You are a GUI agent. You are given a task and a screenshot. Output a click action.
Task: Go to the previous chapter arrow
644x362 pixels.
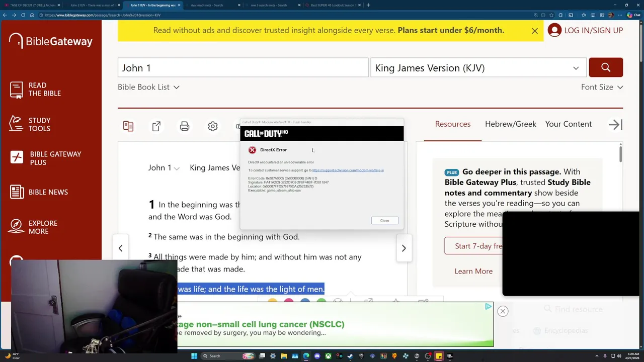pos(120,248)
